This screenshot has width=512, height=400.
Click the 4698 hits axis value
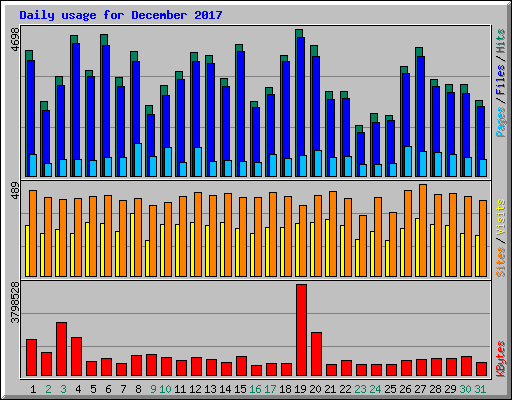(x=15, y=39)
